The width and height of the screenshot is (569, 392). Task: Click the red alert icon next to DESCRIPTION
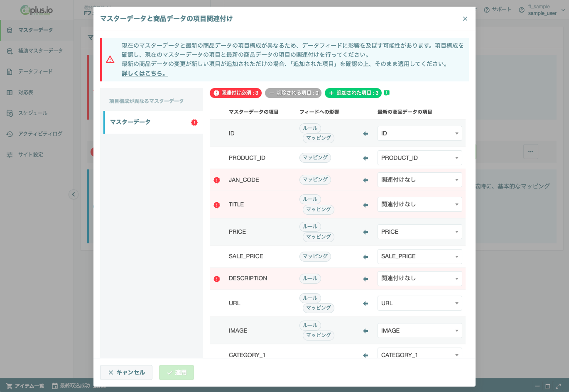click(217, 279)
